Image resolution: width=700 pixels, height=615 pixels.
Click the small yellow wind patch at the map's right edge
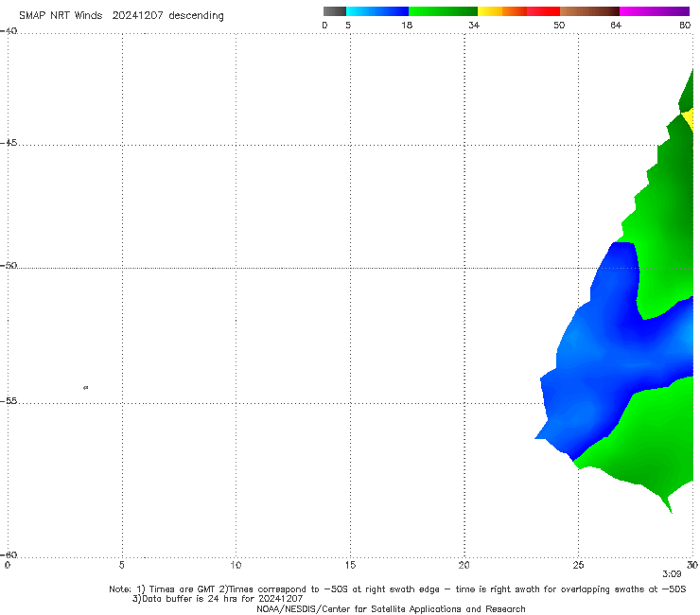pyautogui.click(x=689, y=119)
